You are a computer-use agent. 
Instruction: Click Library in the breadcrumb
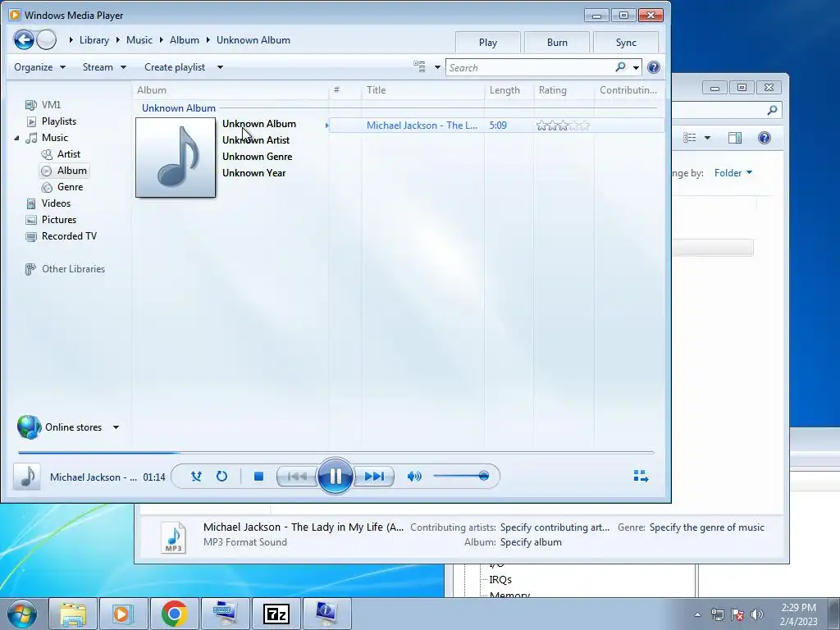94,40
